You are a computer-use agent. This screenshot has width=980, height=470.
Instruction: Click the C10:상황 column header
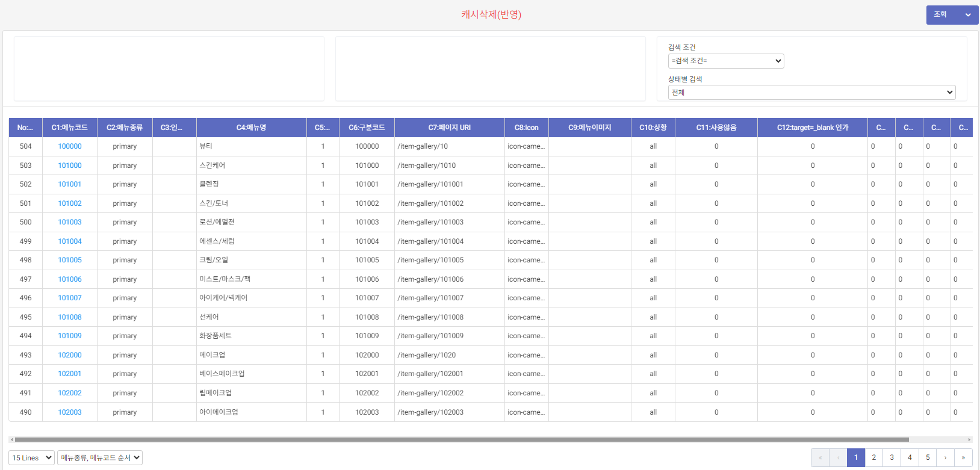coord(653,128)
